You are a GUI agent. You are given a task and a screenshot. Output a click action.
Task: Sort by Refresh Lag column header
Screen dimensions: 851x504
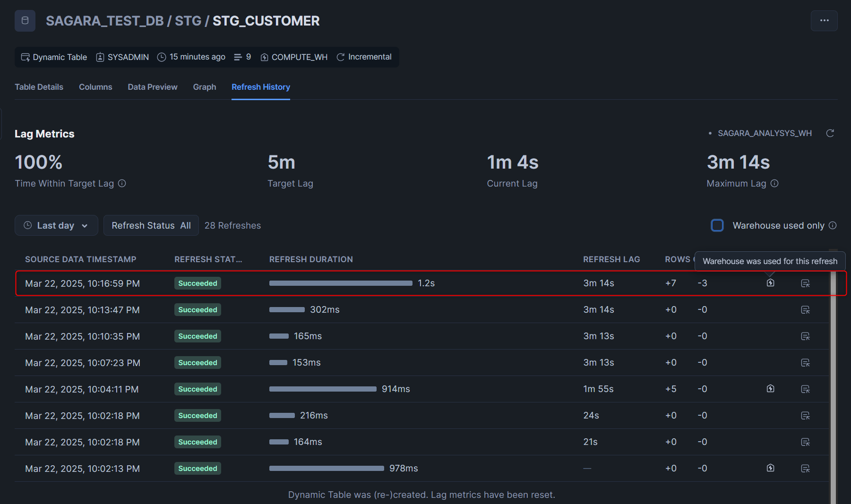point(611,259)
